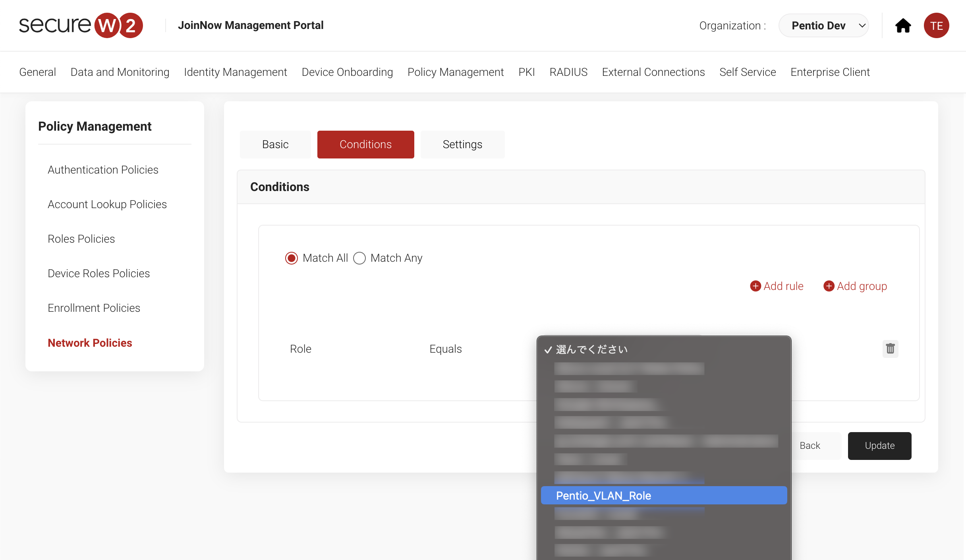Switch to the Settings tab
This screenshot has width=966, height=560.
463,145
